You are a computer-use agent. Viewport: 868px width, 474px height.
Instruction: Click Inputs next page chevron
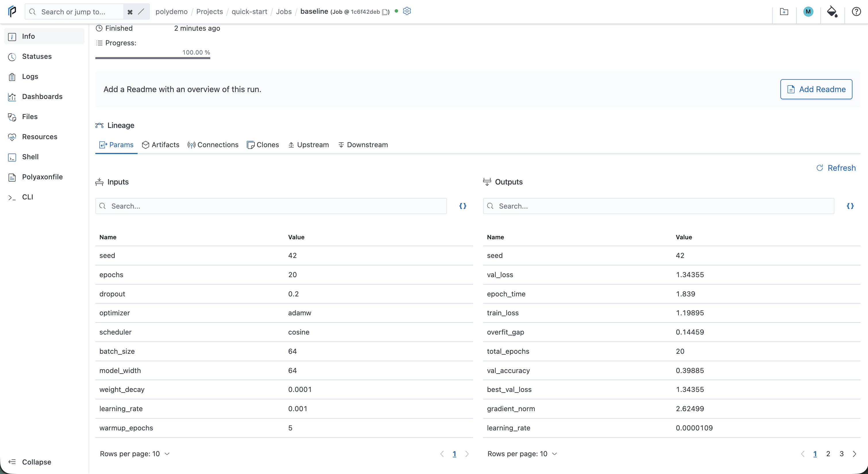tap(467, 454)
